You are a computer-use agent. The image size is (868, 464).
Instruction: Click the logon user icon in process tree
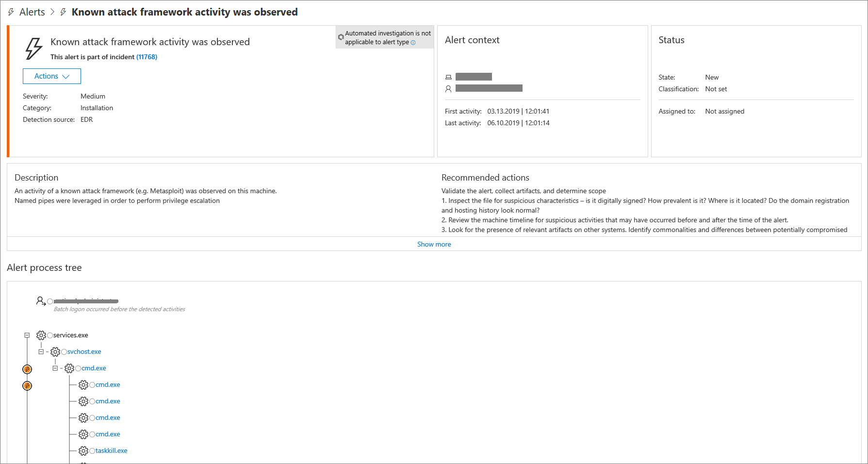pyautogui.click(x=41, y=301)
